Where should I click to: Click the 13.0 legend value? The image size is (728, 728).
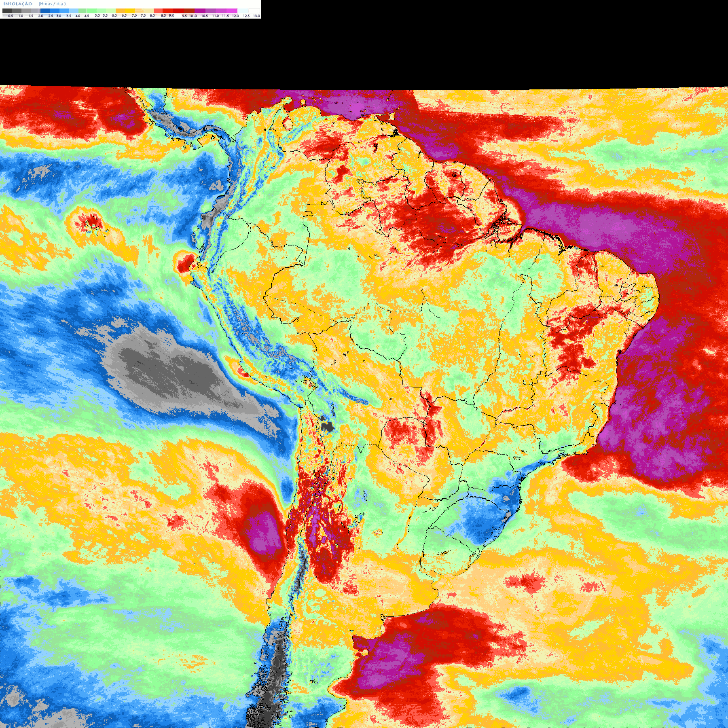coord(256,16)
